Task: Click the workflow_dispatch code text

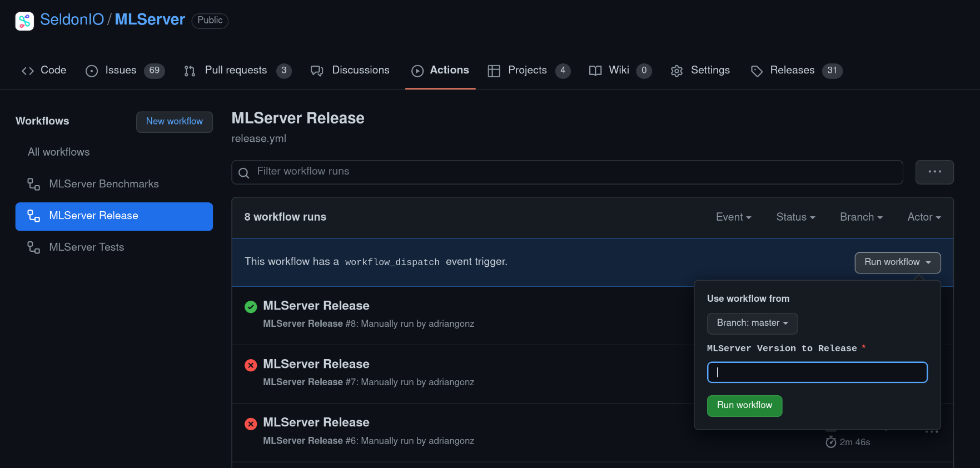Action: pos(392,262)
